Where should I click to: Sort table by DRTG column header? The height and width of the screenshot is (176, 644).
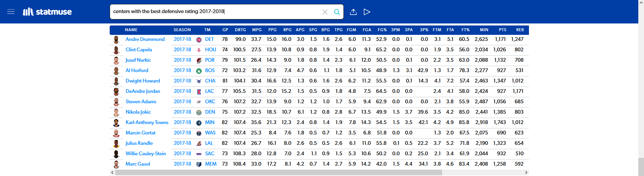click(x=240, y=30)
